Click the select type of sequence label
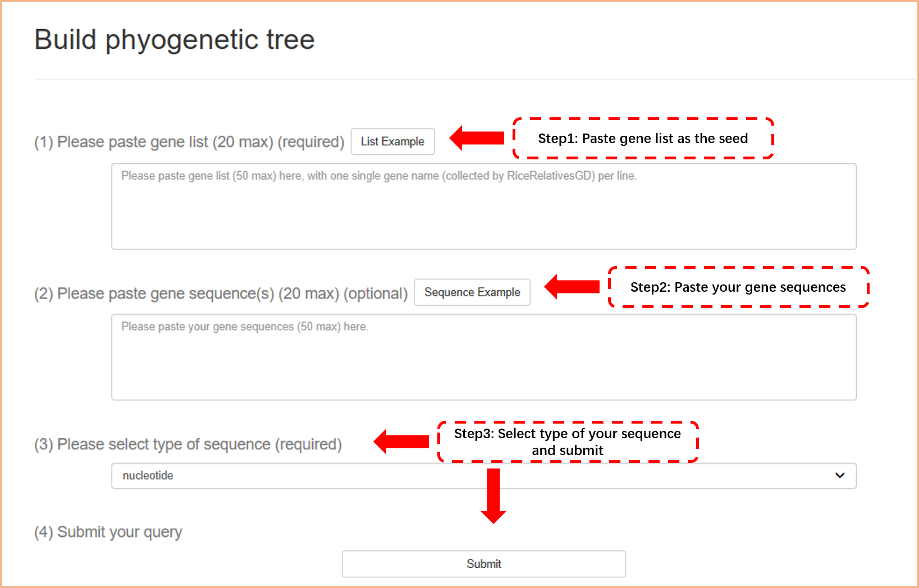Screen dimensions: 919x588 [x=188, y=444]
